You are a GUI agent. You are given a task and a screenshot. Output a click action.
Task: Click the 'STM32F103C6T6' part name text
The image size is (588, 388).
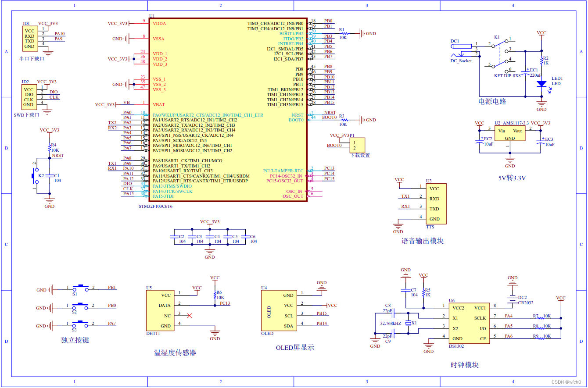(155, 206)
